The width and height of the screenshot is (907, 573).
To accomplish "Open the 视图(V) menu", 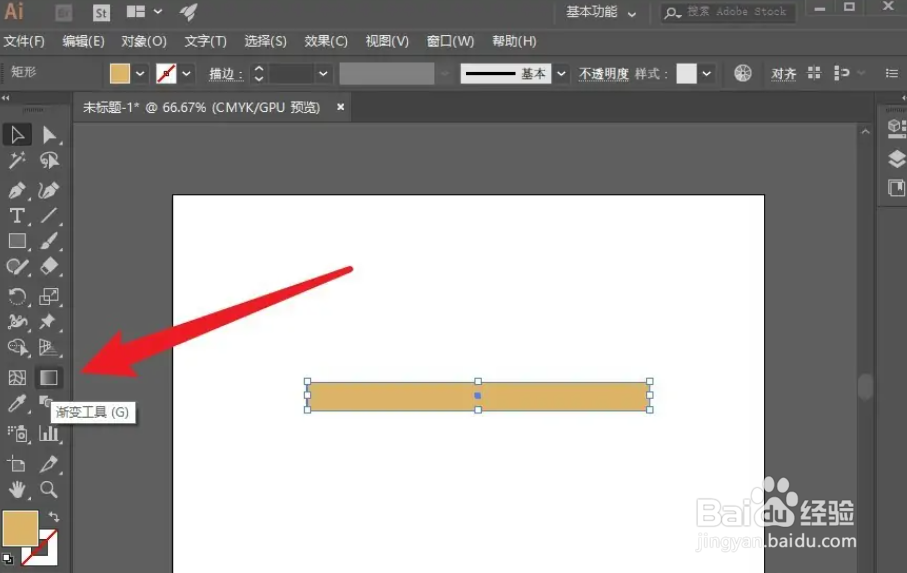I will coord(387,42).
